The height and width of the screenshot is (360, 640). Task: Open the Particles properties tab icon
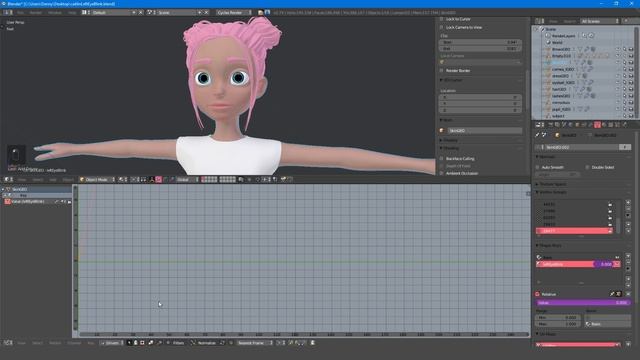click(618, 124)
